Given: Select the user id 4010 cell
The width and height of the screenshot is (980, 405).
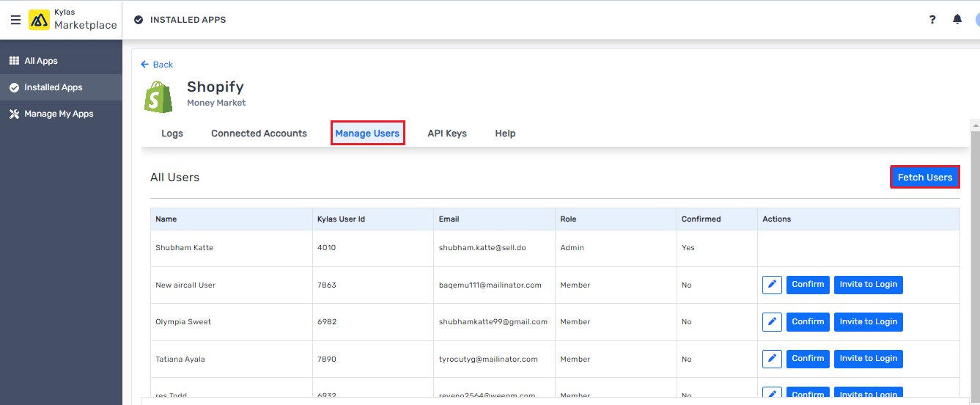Looking at the screenshot, I should click(373, 248).
